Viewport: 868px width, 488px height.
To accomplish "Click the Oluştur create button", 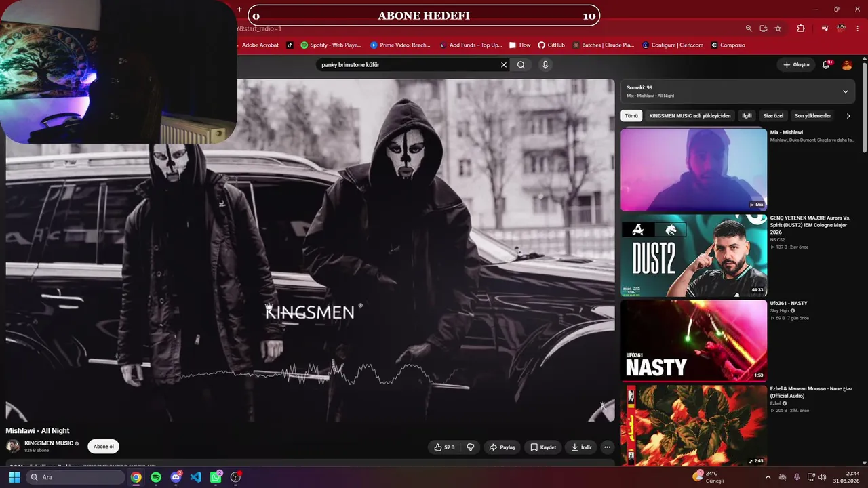I will 796,65.
